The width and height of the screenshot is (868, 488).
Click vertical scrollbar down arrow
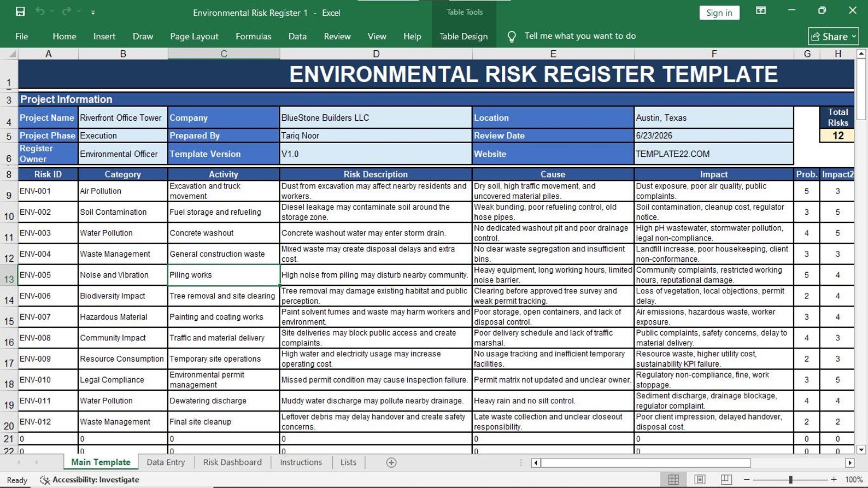point(861,450)
